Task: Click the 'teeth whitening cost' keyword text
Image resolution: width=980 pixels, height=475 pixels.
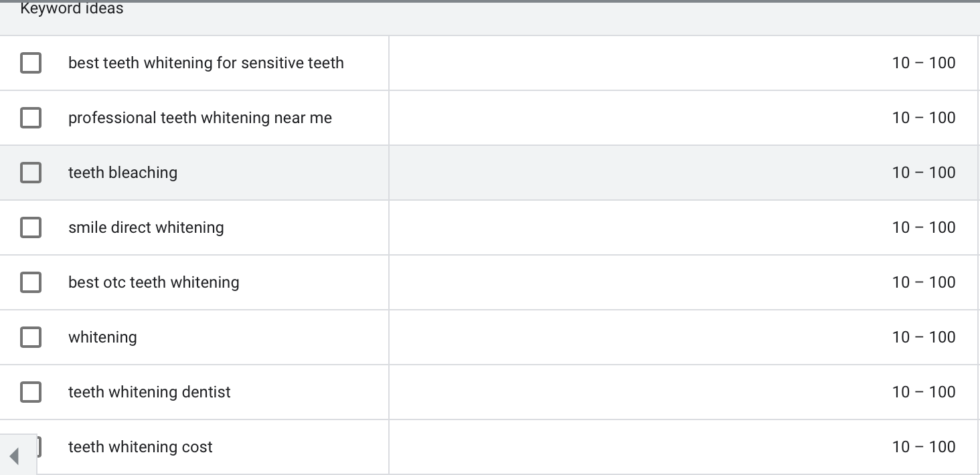Action: point(140,447)
